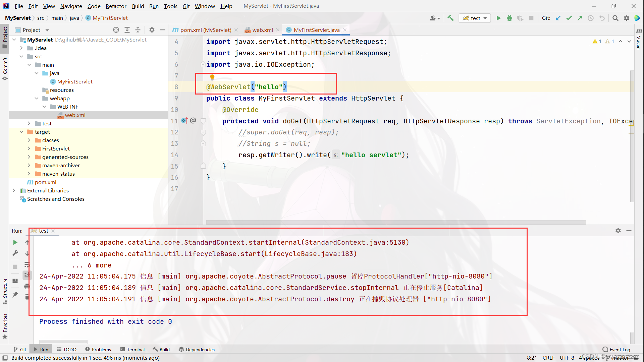Screen dimensions: 644x362
Task: Click the override gutter icon on line 11
Action: [x=184, y=121]
